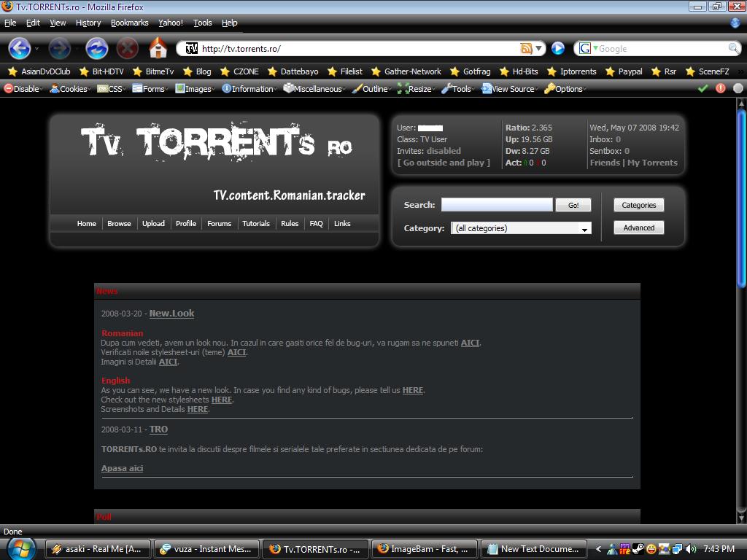The height and width of the screenshot is (560, 747).
Task: Open the Edit menu
Action: pos(33,23)
